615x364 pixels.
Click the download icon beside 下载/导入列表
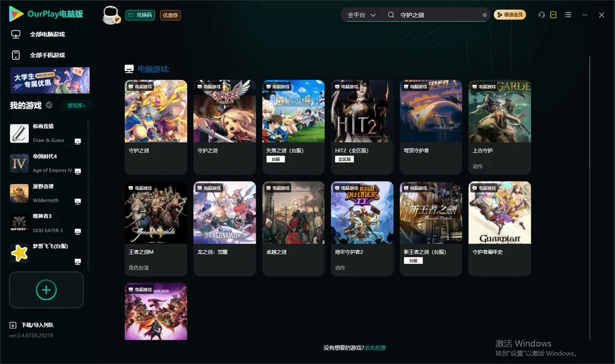(13, 325)
